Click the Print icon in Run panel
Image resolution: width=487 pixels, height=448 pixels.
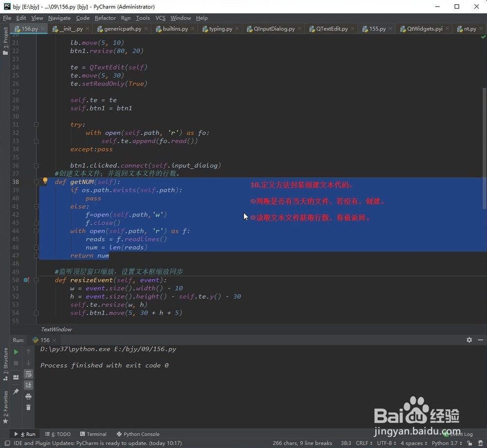(28, 396)
